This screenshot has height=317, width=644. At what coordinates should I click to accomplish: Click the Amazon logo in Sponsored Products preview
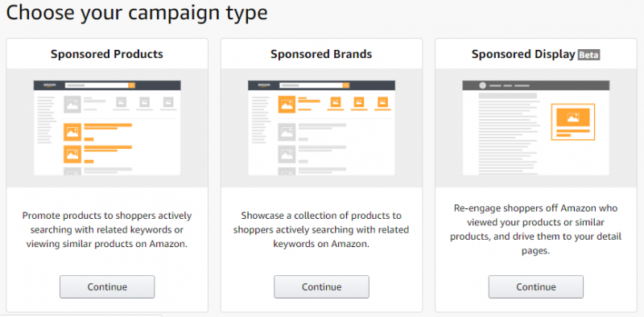click(x=50, y=85)
